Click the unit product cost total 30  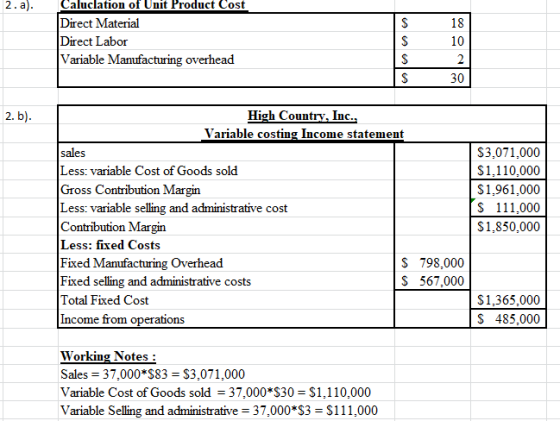(432, 77)
